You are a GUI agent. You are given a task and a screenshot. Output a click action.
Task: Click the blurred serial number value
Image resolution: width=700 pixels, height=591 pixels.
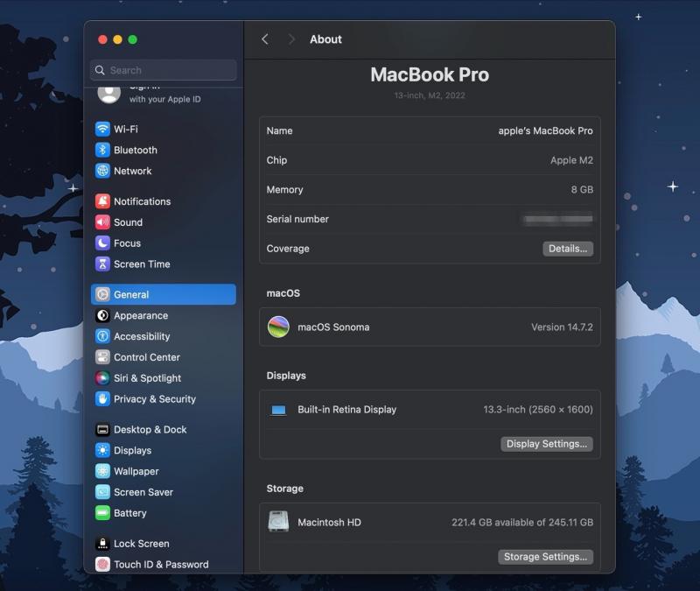558,219
